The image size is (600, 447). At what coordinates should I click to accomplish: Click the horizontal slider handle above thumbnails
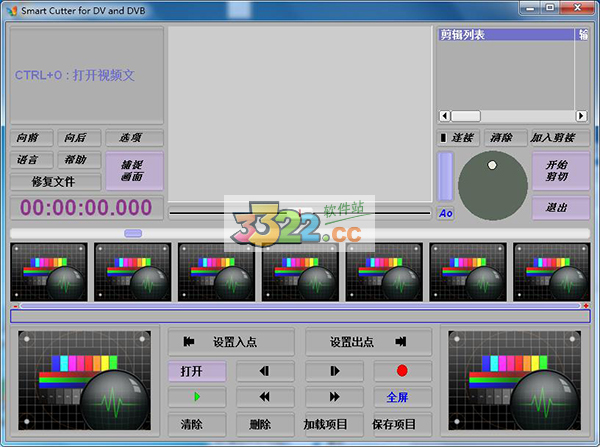133,233
